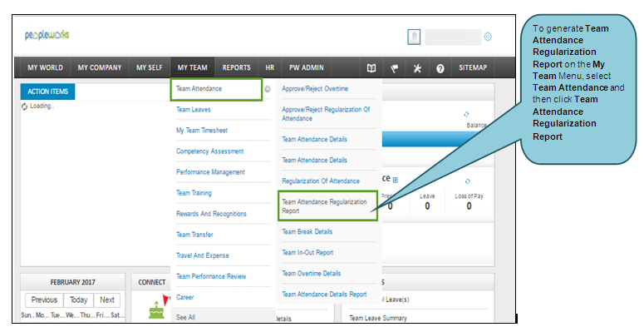Open the settings gear beside username

pos(488,37)
